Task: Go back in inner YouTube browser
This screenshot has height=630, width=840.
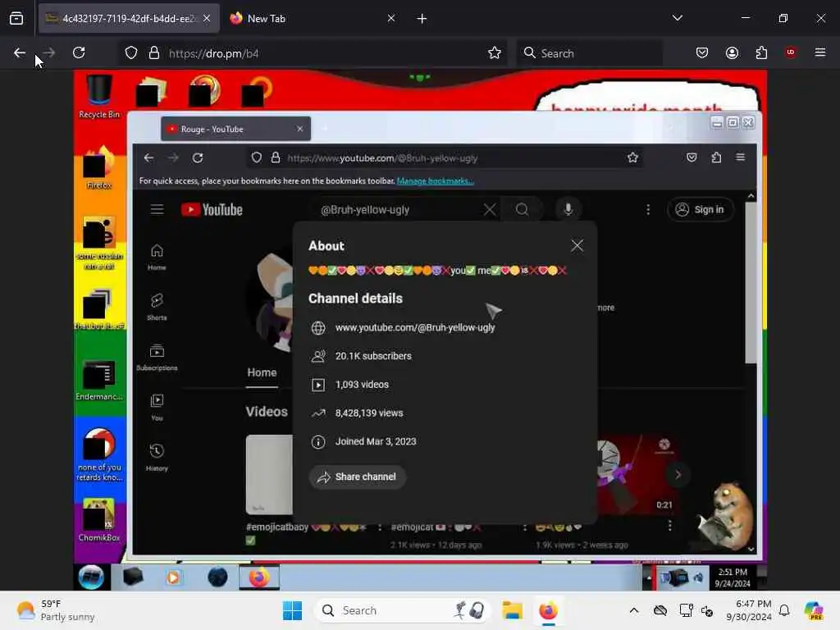Action: click(149, 158)
